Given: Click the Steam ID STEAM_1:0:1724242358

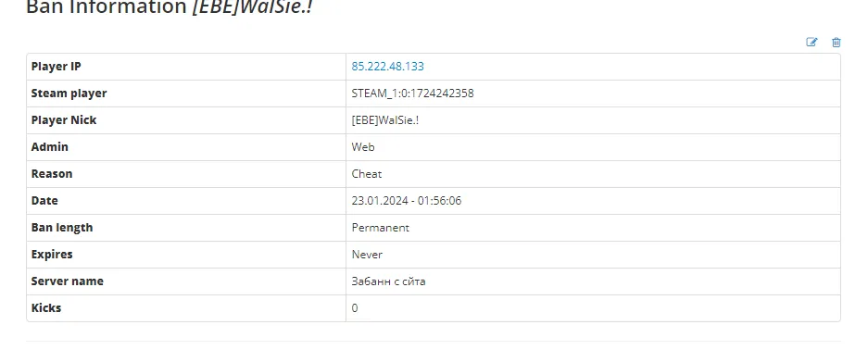Looking at the screenshot, I should point(412,94).
